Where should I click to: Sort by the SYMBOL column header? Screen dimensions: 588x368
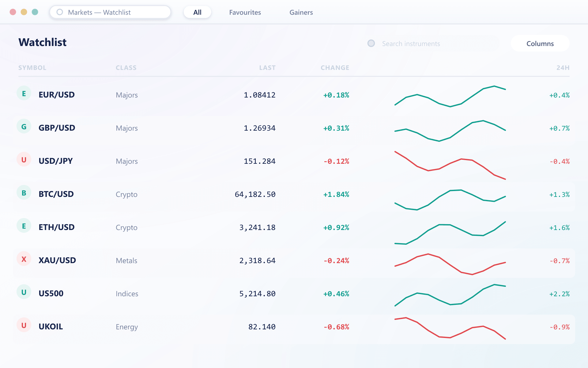(32, 68)
